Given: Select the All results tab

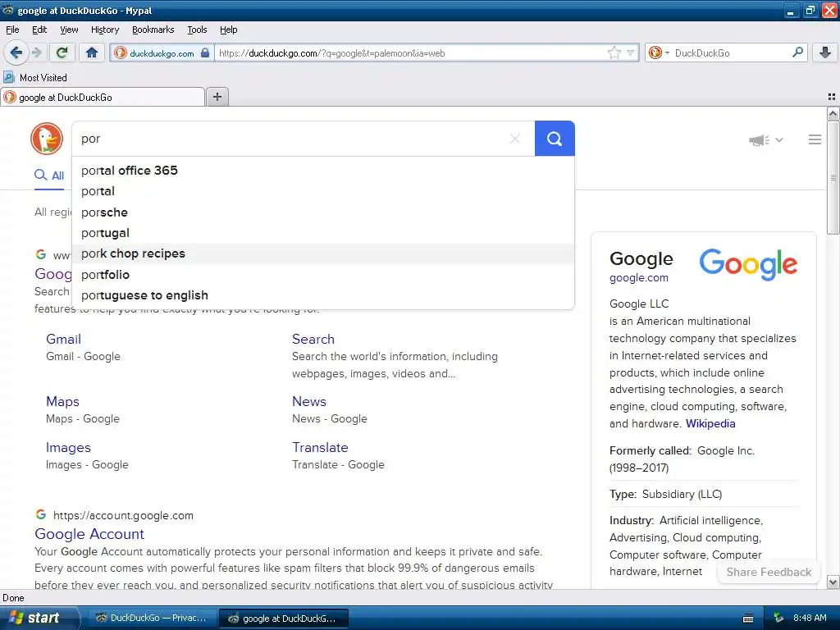Looking at the screenshot, I should point(49,176).
